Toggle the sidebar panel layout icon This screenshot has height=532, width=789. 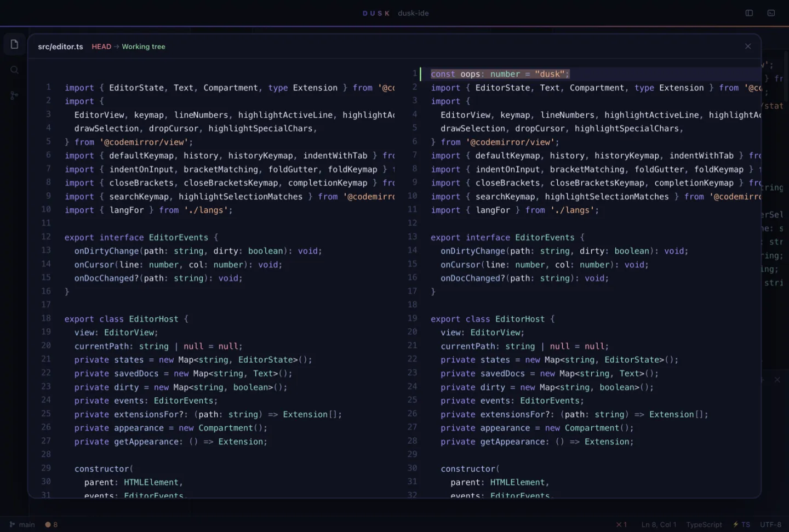pos(749,13)
